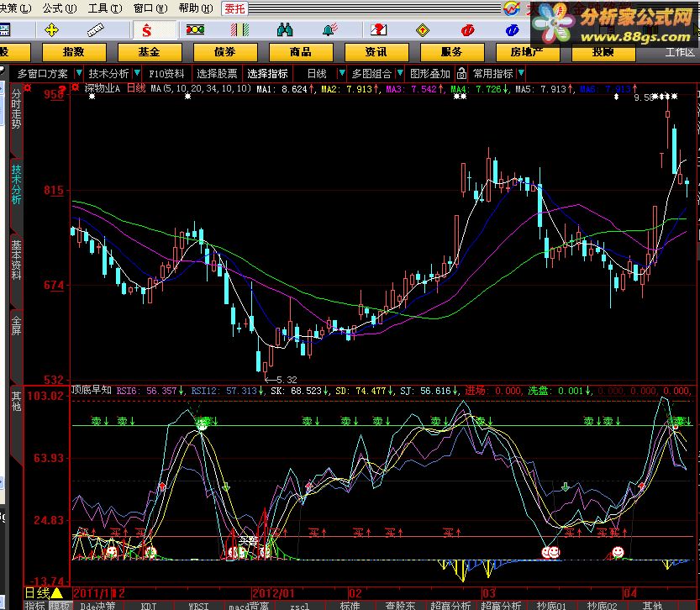This screenshot has height=610, width=700.
Task: Select the 指标 bottom tab
Action: tap(35, 606)
